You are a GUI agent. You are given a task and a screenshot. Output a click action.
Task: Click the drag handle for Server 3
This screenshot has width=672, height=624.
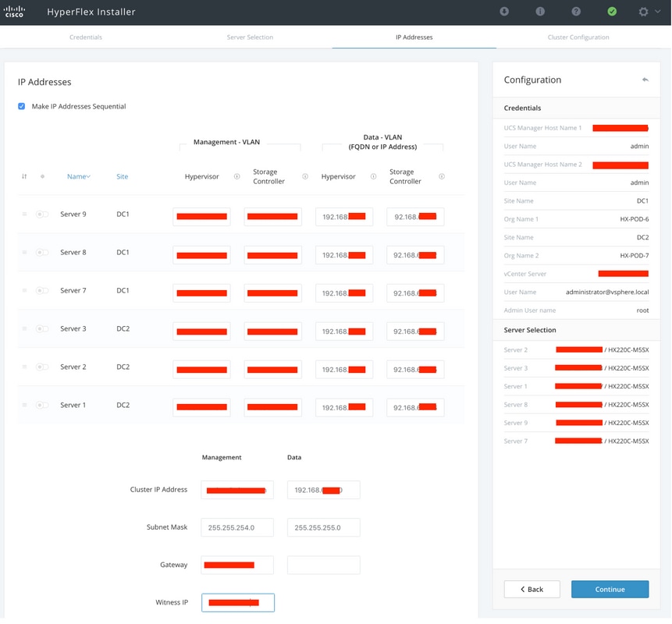coord(24,328)
